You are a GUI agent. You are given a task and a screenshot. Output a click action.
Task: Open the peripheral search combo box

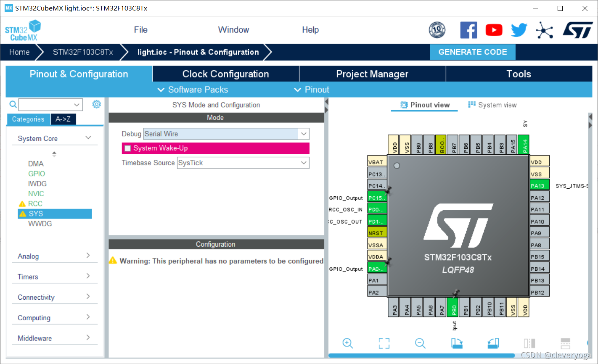(50, 105)
